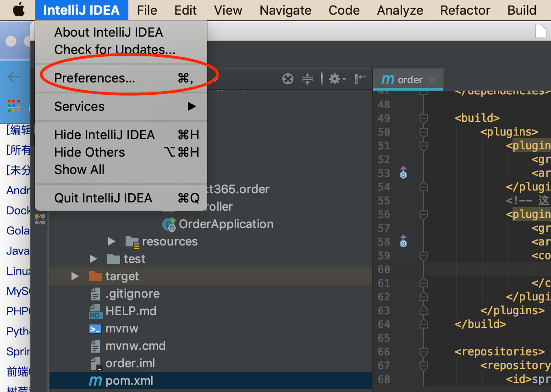Click the Maven icon on order tab
This screenshot has height=392, width=551.
[x=388, y=80]
